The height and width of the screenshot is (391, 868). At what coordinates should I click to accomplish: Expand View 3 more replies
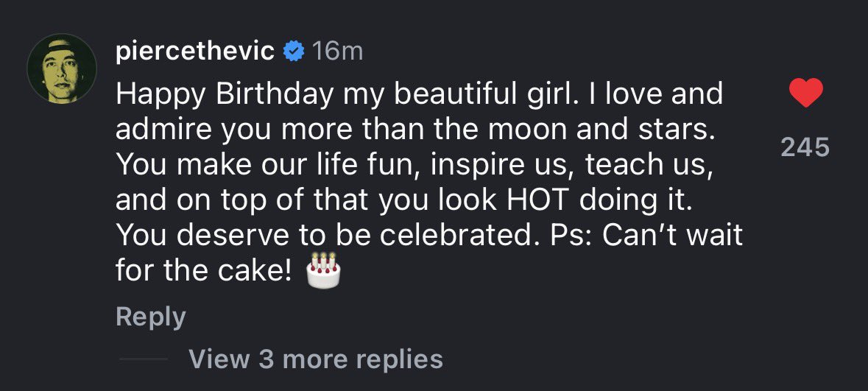click(x=316, y=359)
